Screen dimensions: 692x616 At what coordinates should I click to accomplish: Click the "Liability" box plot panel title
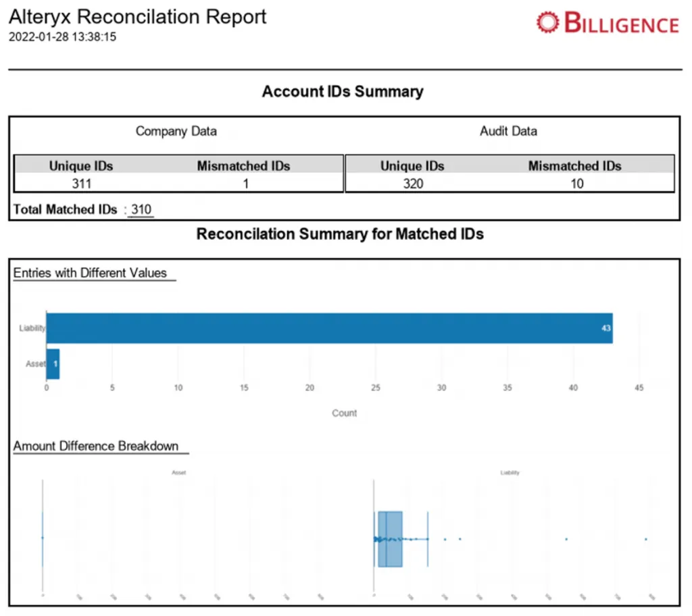coord(510,473)
